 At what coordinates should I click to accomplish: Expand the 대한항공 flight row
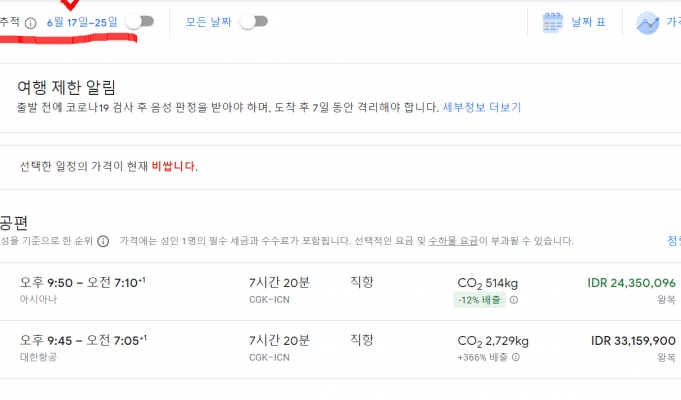200,348
